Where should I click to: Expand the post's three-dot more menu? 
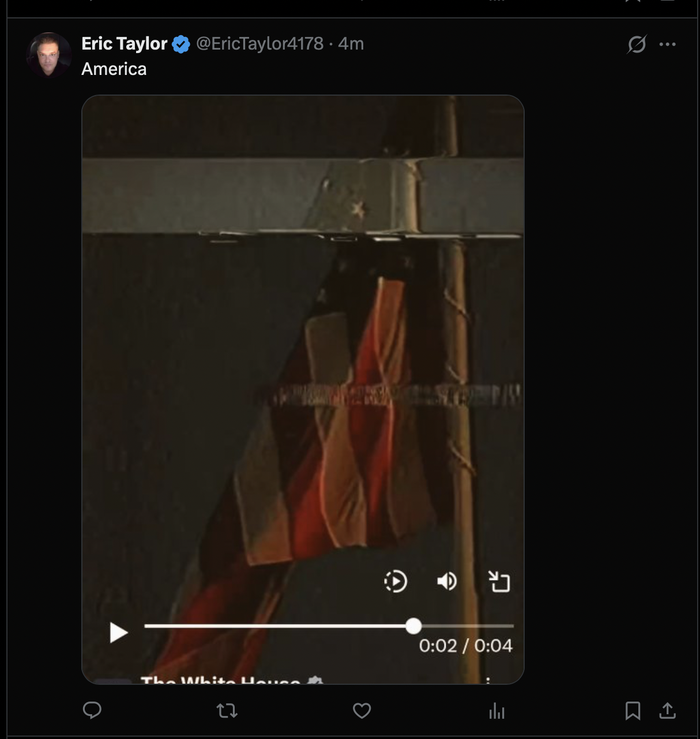[667, 44]
